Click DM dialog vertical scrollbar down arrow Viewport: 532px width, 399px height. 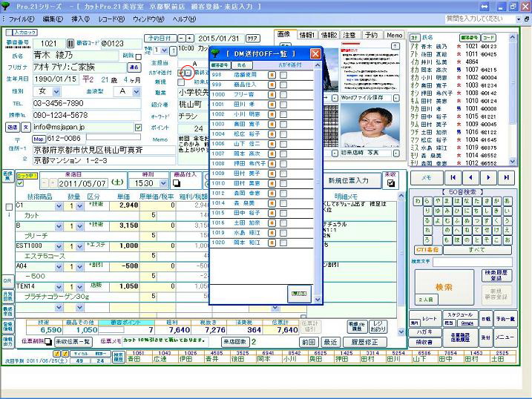pos(318,300)
